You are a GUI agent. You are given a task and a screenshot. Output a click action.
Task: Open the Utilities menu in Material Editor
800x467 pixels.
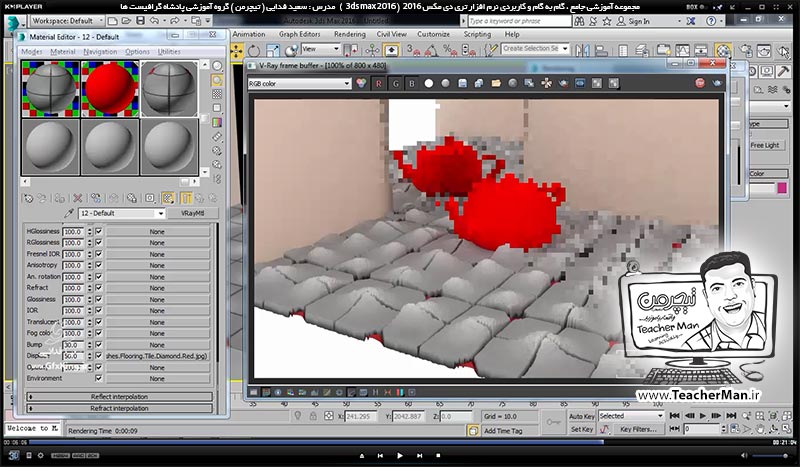point(169,52)
